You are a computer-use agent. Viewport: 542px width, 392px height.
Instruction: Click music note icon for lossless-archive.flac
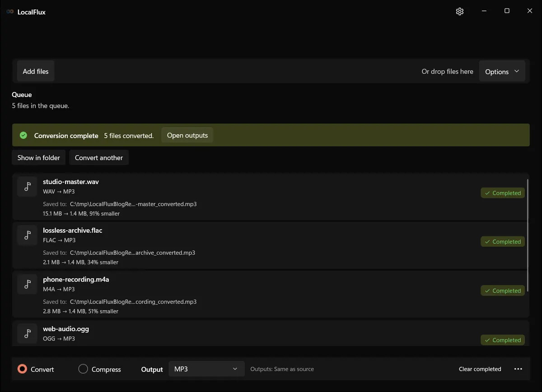coord(27,235)
